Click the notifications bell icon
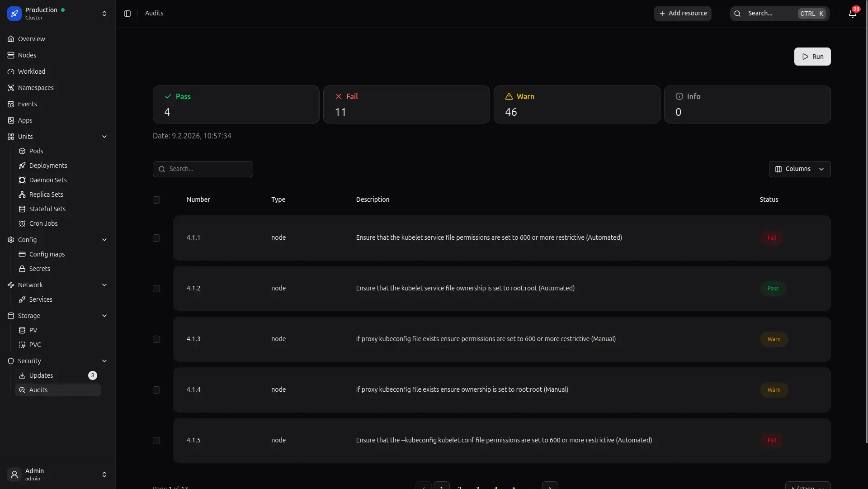 pos(852,14)
